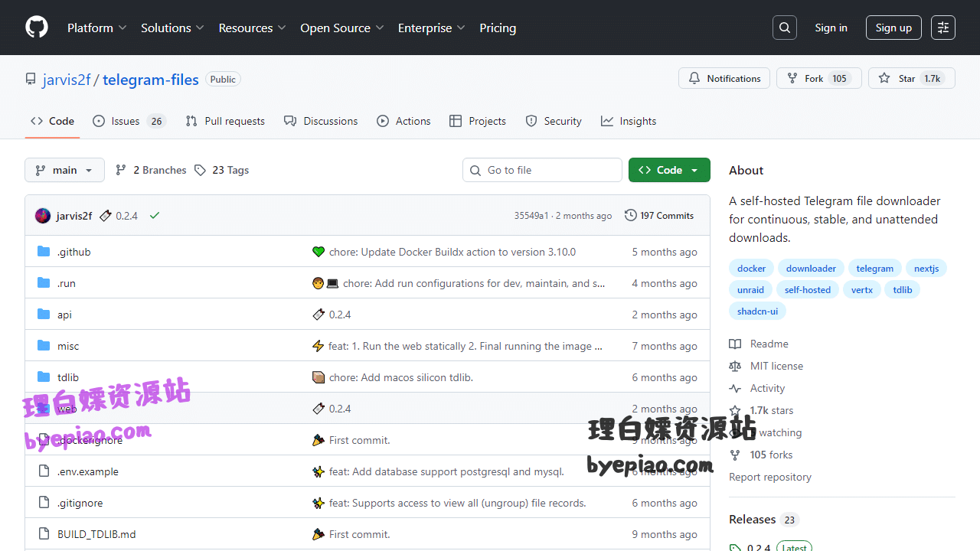Screen dimensions: 980x551
Task: Click the Sign in link
Action: pos(831,28)
